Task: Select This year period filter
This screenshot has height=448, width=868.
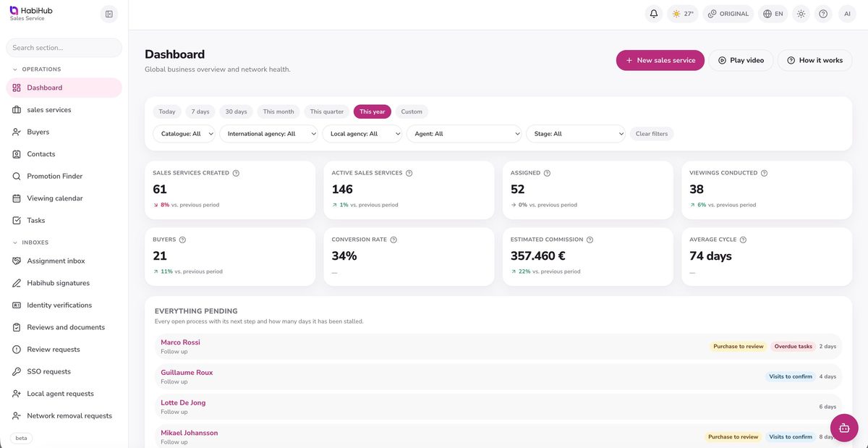Action: point(373,111)
